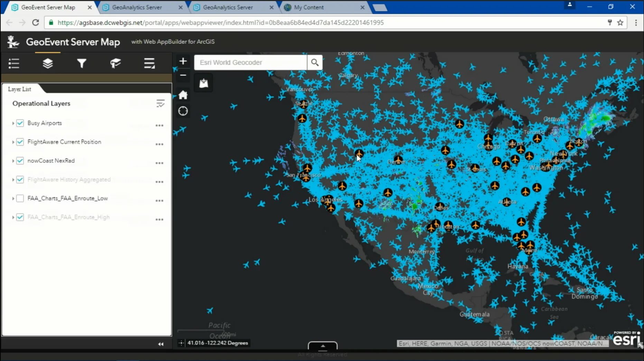Image resolution: width=644 pixels, height=361 pixels.
Task: Open the analysis widget icon beside Filter
Action: tap(115, 63)
